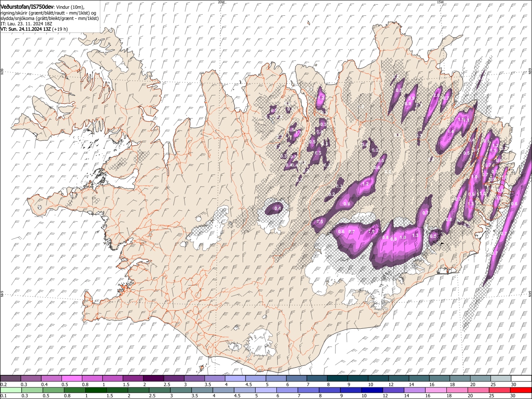Click the 'IT: Lau. 23. 11. 2024 18Z' line
Screen dimensions: 532x399
point(26,24)
